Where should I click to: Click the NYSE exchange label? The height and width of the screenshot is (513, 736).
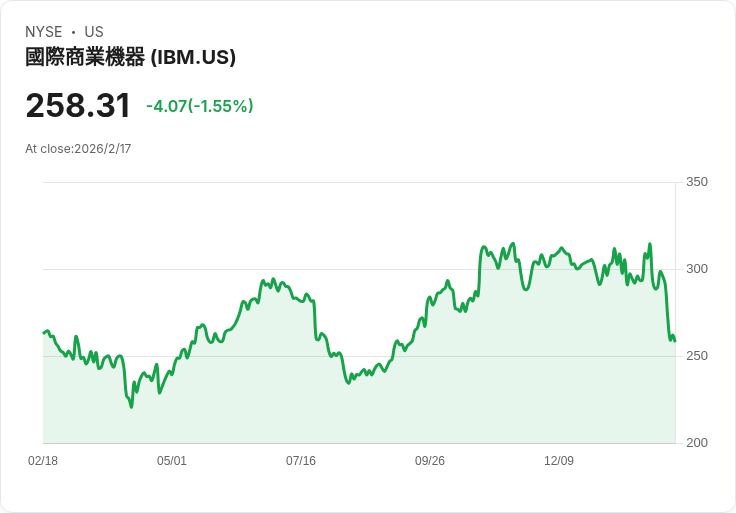(44, 32)
